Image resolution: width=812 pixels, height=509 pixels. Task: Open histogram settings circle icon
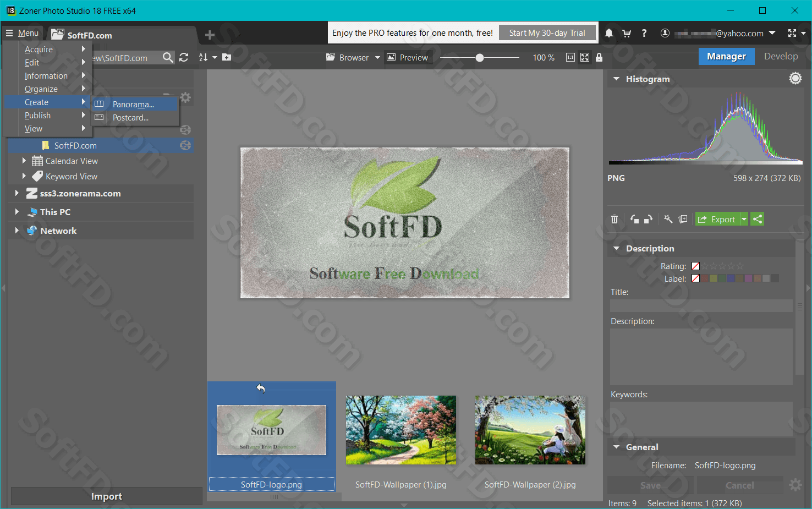(x=795, y=79)
